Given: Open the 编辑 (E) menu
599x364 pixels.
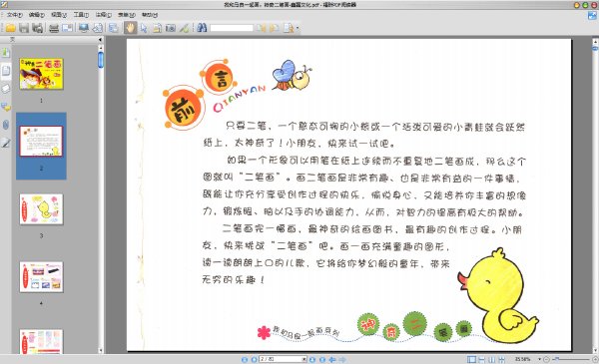Looking at the screenshot, I should tap(37, 15).
